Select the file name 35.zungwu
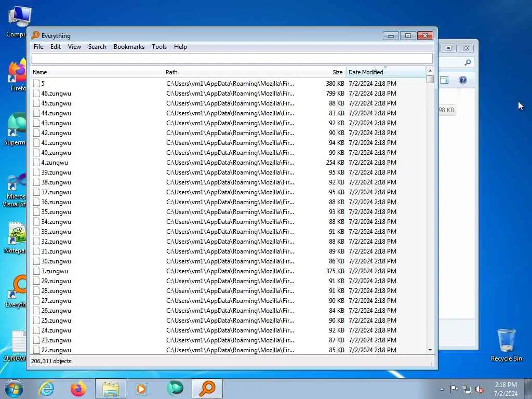The height and width of the screenshot is (399, 532). pyautogui.click(x=56, y=212)
